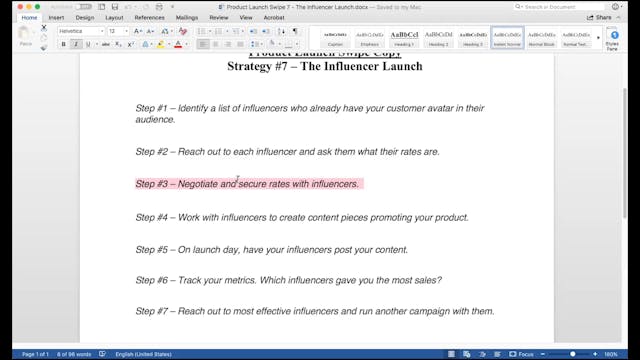The height and width of the screenshot is (360, 640).
Task: Select the Mailings tab
Action: (x=187, y=18)
